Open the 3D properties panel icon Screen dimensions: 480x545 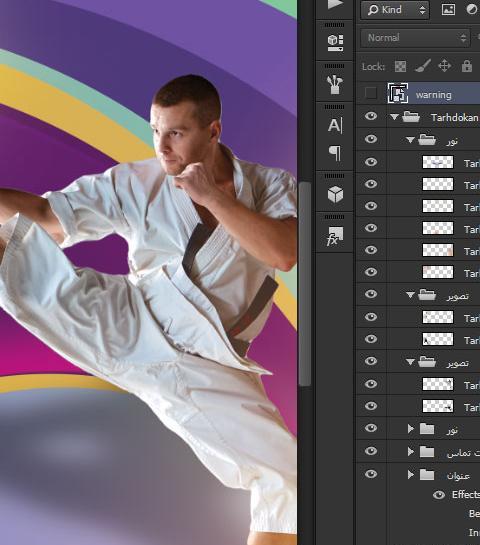tap(335, 42)
